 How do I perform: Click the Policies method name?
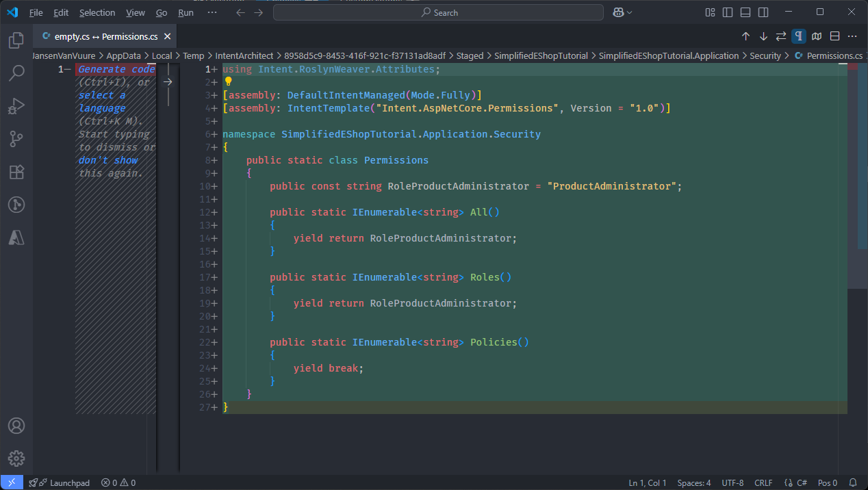pyautogui.click(x=494, y=342)
